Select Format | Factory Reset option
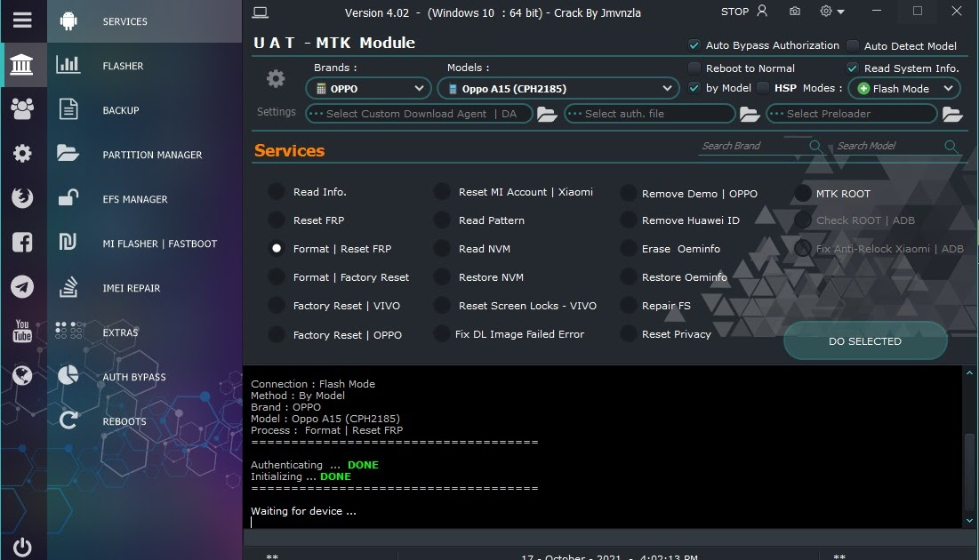This screenshot has height=560, width=979. point(276,276)
